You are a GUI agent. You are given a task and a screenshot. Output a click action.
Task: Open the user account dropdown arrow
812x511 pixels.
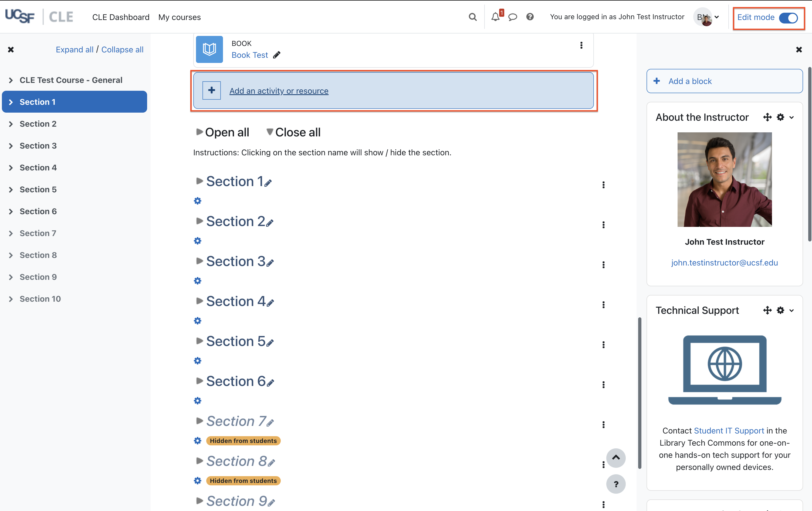coord(716,17)
